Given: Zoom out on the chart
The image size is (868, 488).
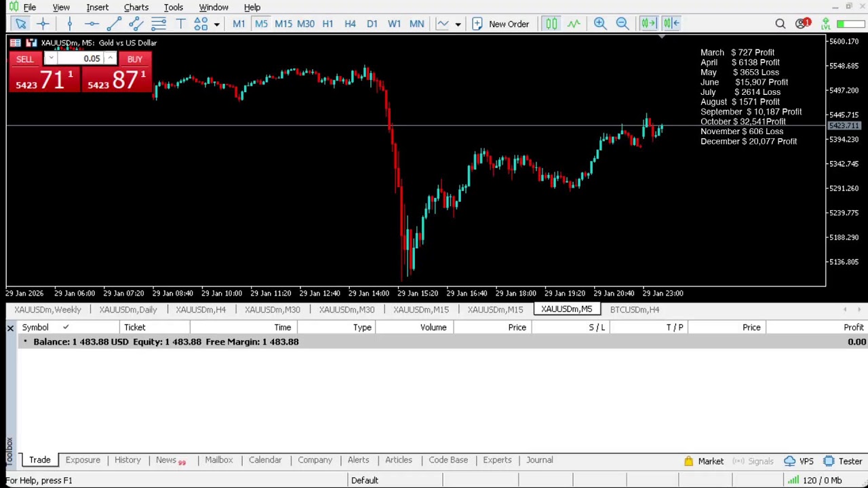Looking at the screenshot, I should (x=623, y=24).
